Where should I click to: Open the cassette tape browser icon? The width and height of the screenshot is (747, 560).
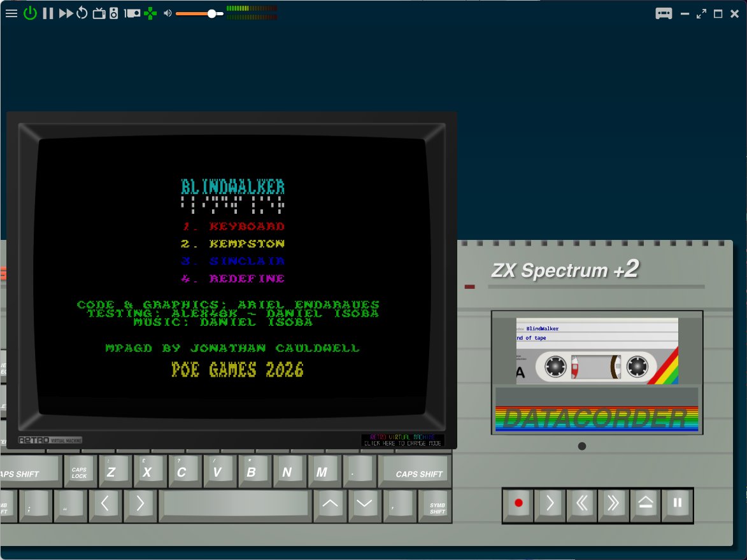click(x=664, y=13)
